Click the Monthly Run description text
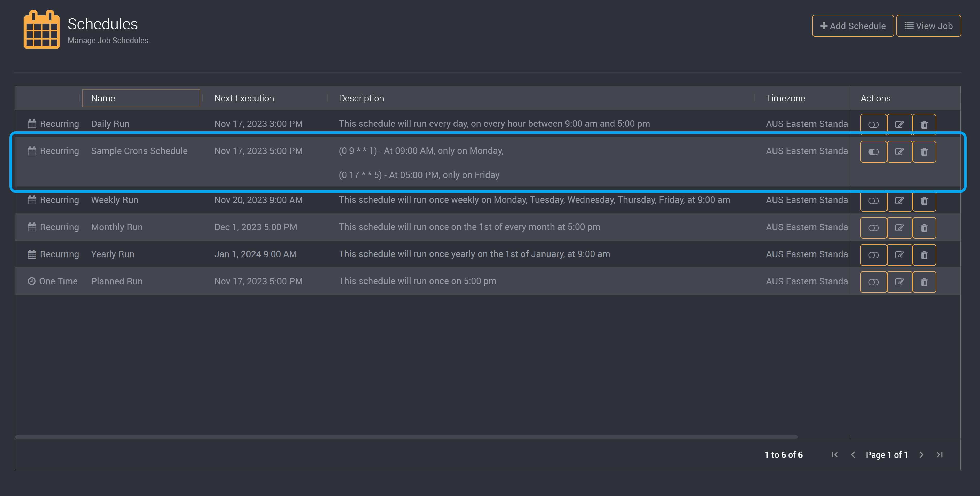980x496 pixels. [469, 227]
